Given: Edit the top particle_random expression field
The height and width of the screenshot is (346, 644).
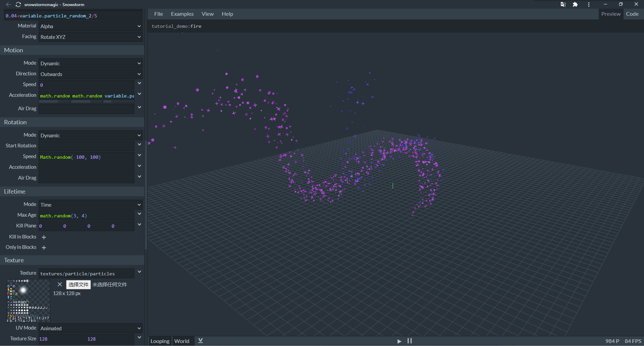Looking at the screenshot, I should tap(73, 16).
